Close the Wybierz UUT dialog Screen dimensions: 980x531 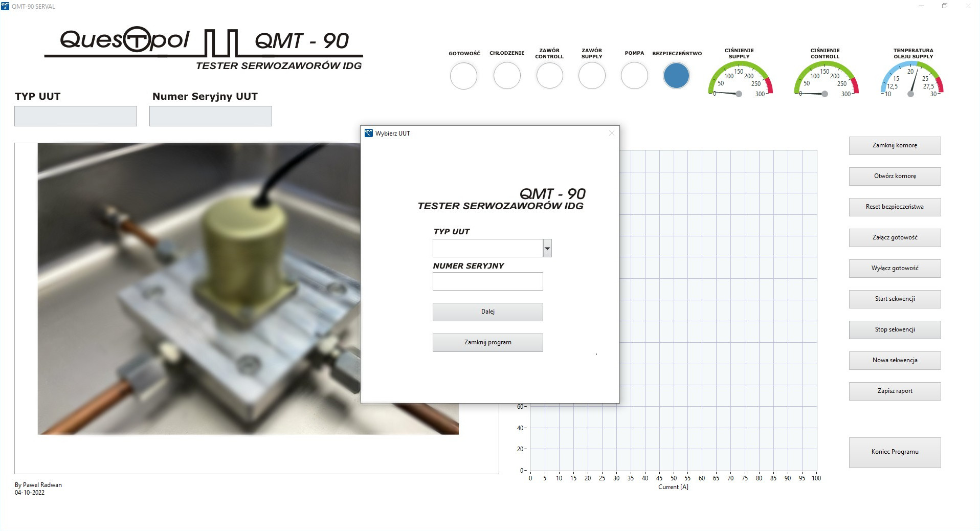click(611, 133)
